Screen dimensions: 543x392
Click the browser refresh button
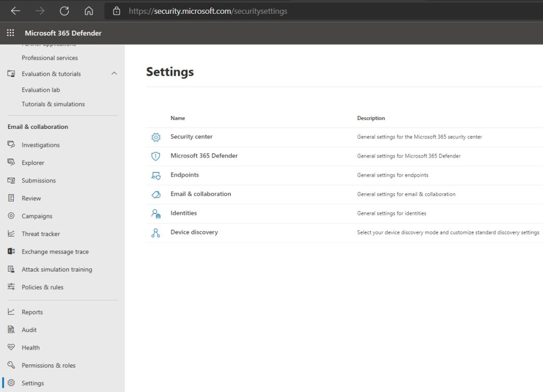pos(64,11)
